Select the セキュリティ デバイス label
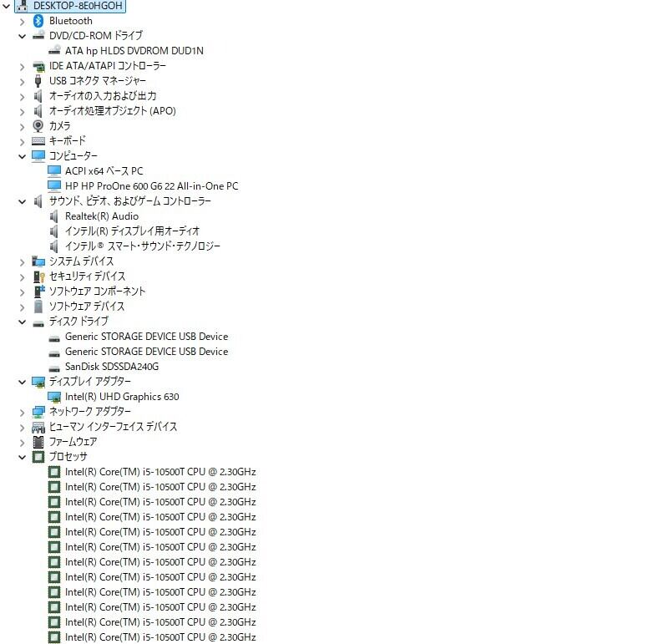The height and width of the screenshot is (644, 653). click(87, 276)
